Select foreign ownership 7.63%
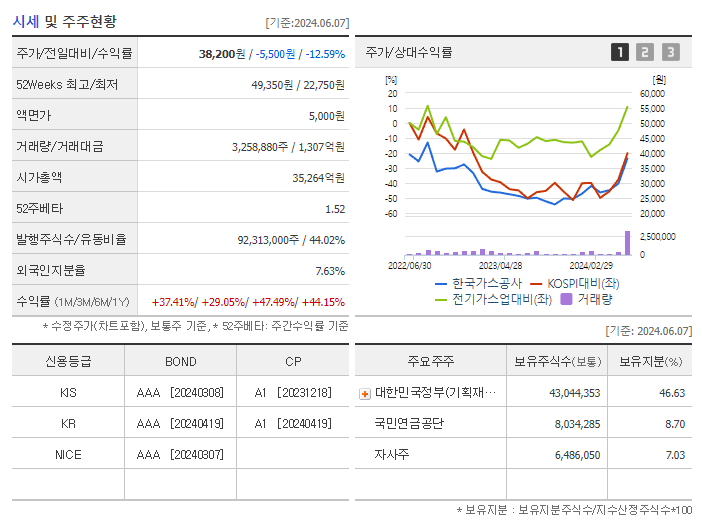This screenshot has width=702, height=525. click(330, 271)
